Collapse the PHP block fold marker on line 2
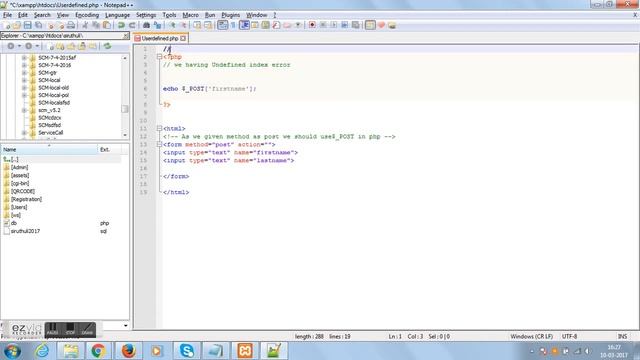Viewport: 640px width, 360px height. click(160, 57)
